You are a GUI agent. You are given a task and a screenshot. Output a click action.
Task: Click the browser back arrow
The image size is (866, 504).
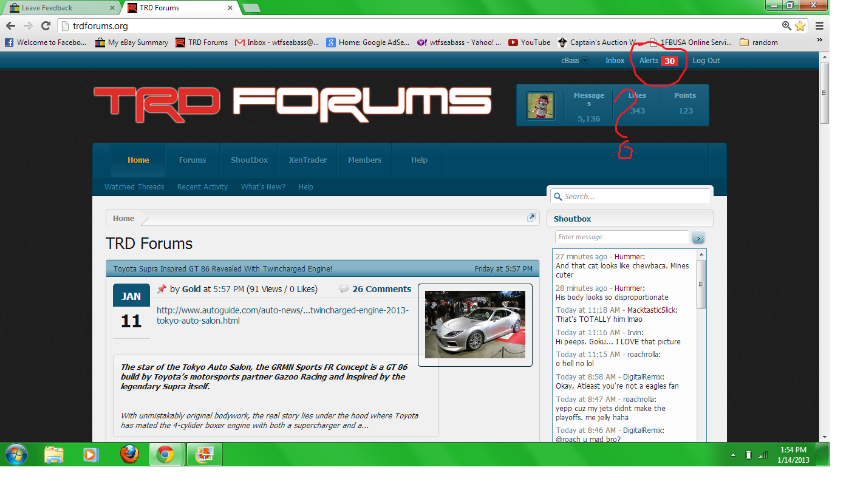click(10, 26)
